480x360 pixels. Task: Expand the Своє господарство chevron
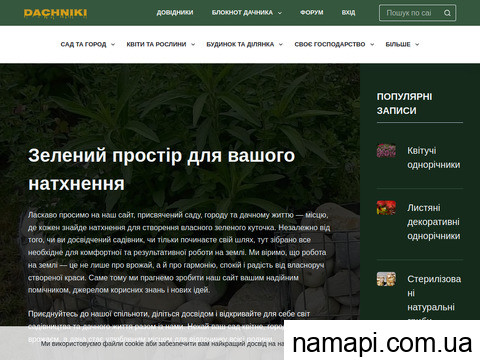(x=372, y=44)
